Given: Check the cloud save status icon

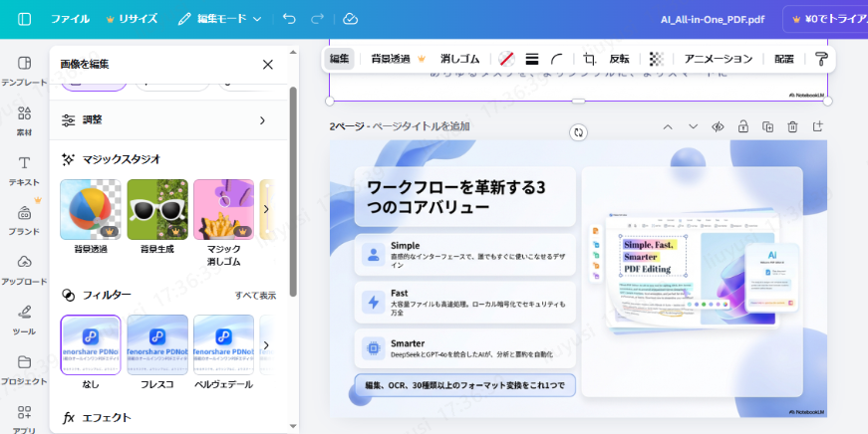Looking at the screenshot, I should [x=351, y=19].
